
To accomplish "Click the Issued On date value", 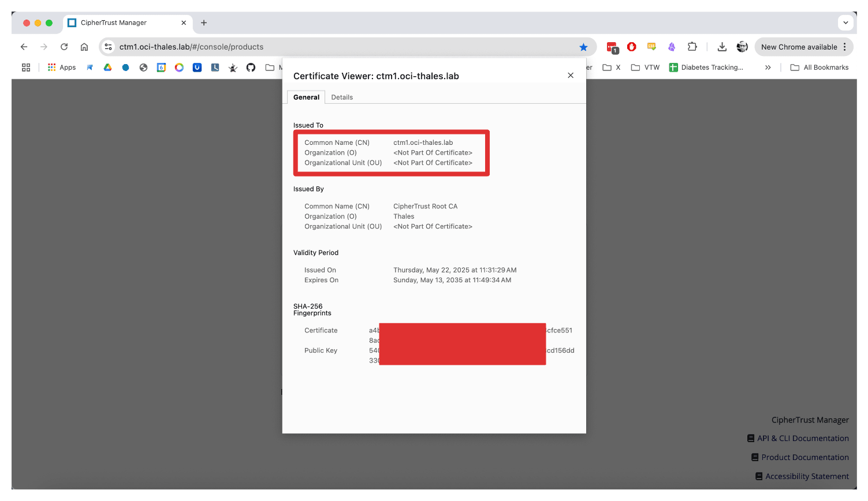I will (455, 270).
